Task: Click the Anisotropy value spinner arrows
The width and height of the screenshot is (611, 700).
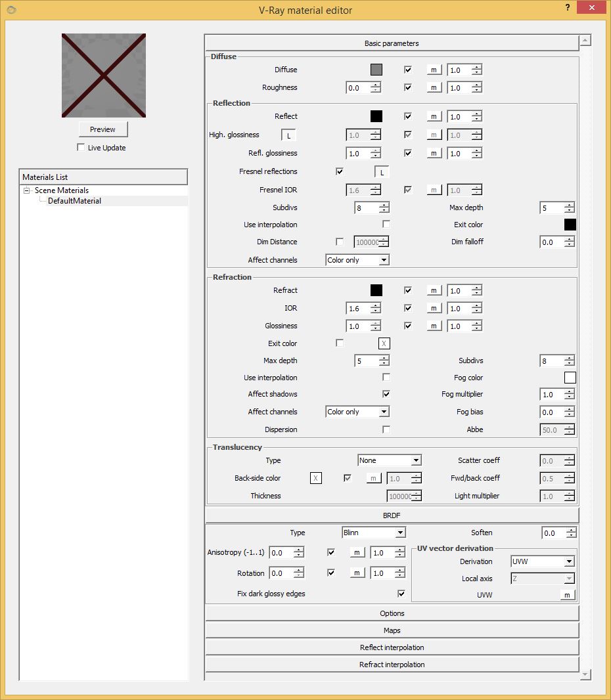Action: 299,553
